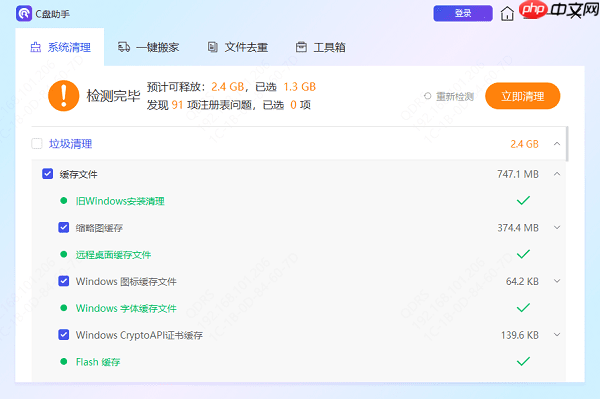Open the home icon button

click(x=507, y=14)
